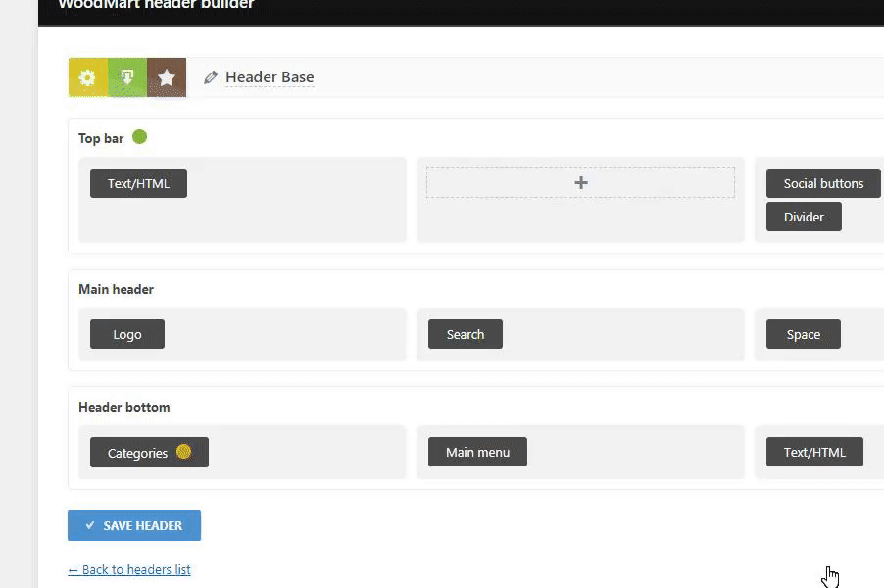The width and height of the screenshot is (884, 588).
Task: Select the Social buttons element
Action: point(823,183)
